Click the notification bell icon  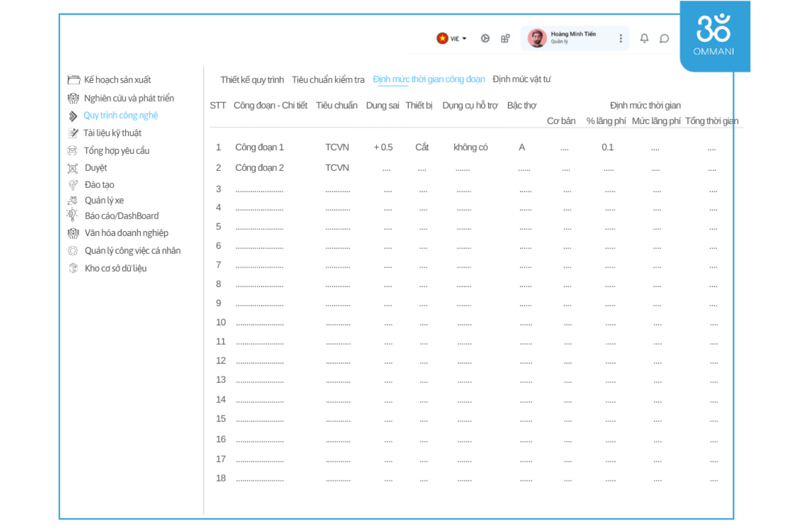(644, 38)
